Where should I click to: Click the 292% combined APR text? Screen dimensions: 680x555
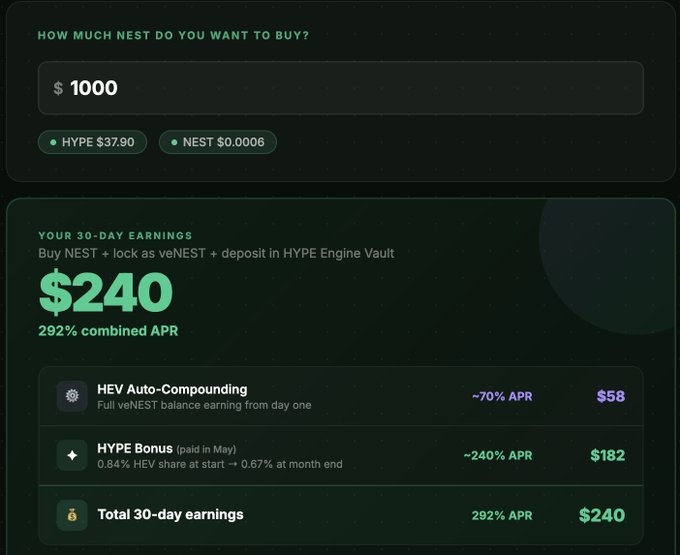tap(108, 331)
